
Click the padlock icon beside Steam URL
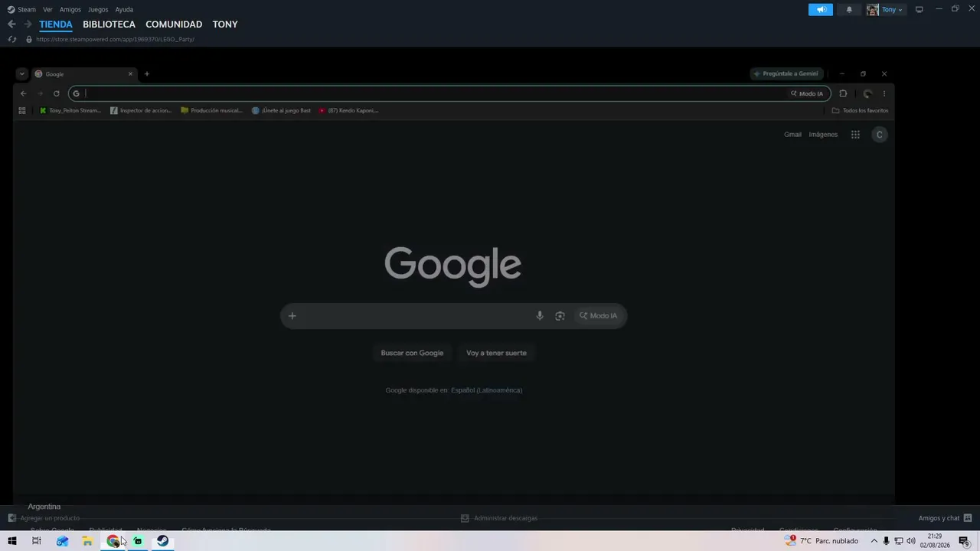coord(29,39)
